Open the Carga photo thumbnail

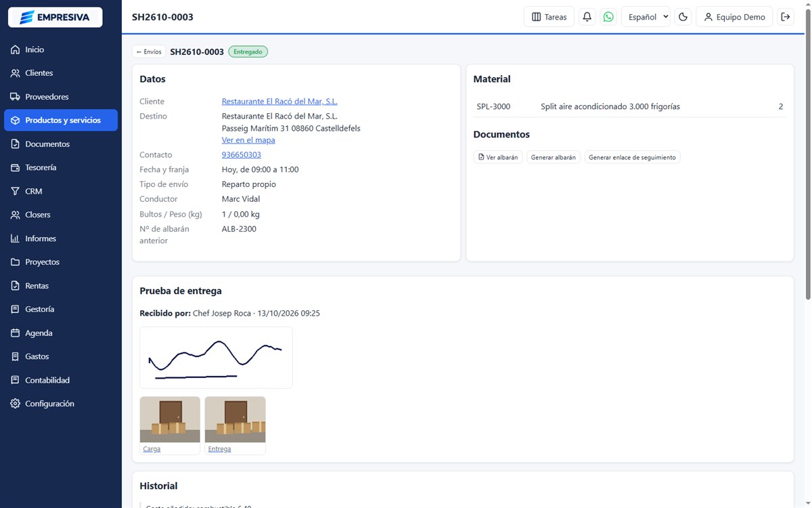coord(170,419)
